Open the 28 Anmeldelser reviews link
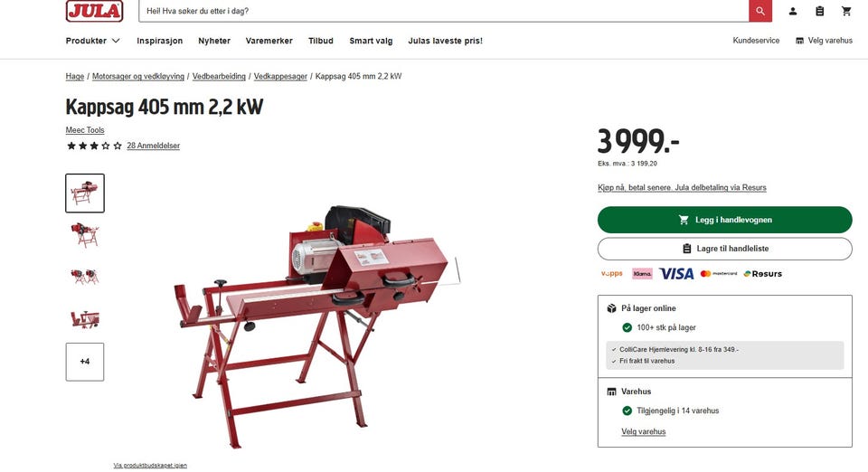This screenshot has width=868, height=472. 154,146
